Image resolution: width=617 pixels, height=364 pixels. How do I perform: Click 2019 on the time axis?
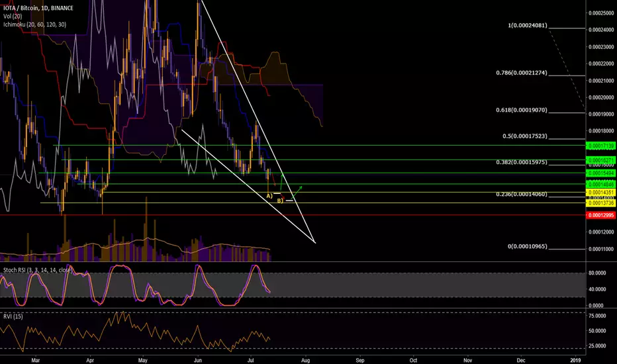[576, 360]
